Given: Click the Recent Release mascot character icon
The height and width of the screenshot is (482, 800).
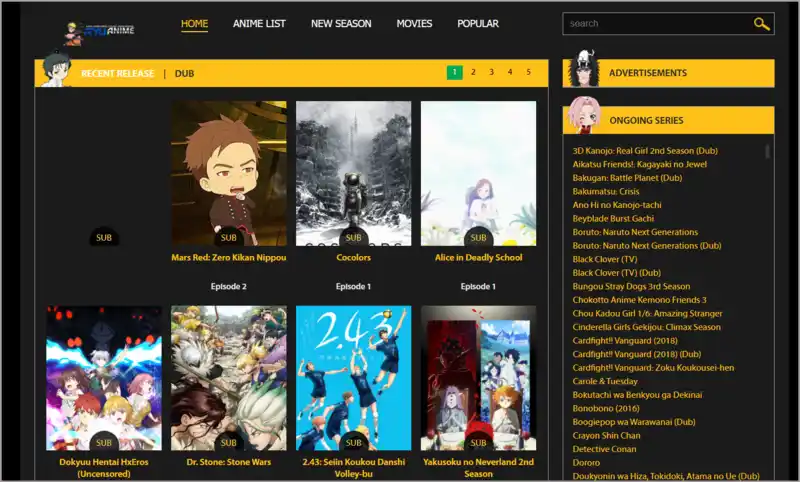Looking at the screenshot, I should coord(56,71).
